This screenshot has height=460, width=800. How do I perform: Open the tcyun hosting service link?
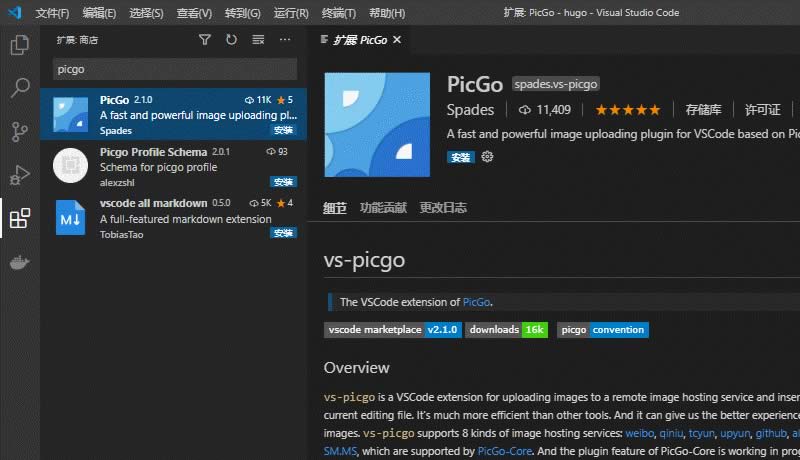pos(702,433)
